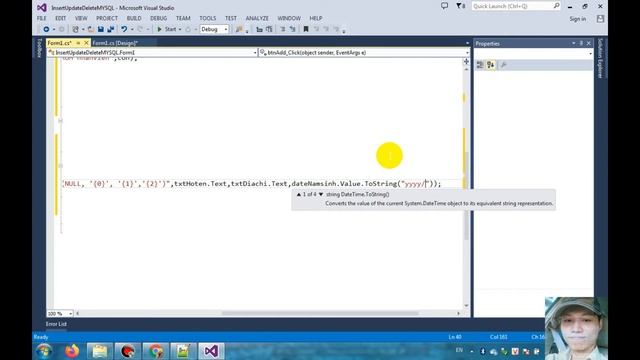
Task: Open the Toolbox side panel tab
Action: (39, 48)
